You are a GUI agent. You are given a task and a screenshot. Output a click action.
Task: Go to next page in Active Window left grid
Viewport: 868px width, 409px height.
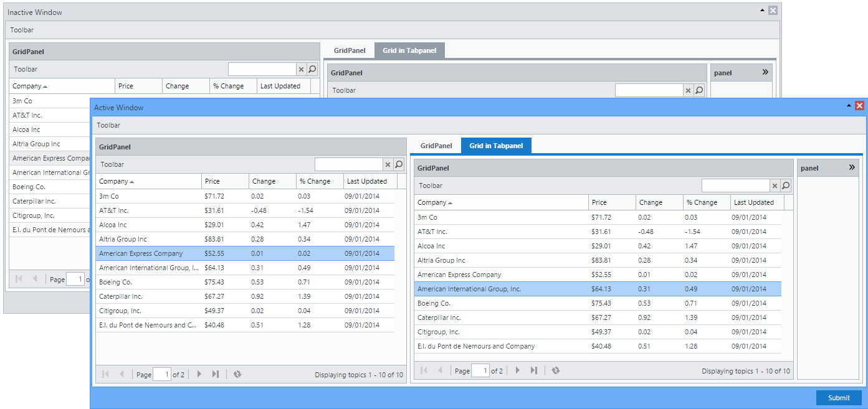[x=199, y=374]
